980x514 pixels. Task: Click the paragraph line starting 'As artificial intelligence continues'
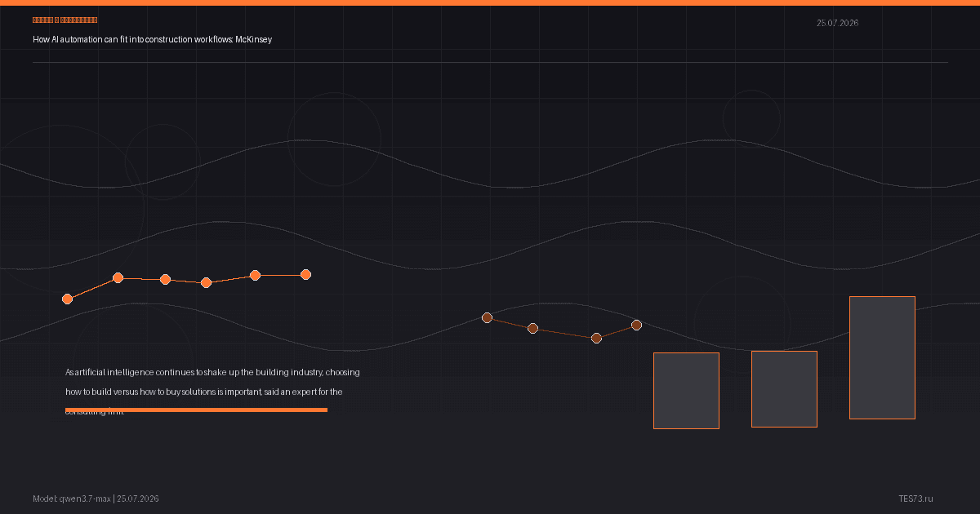click(x=212, y=372)
